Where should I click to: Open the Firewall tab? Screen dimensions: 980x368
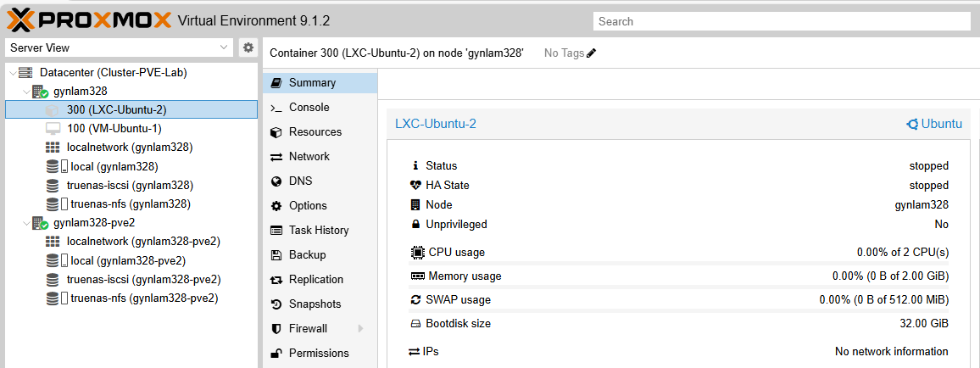pos(320,329)
